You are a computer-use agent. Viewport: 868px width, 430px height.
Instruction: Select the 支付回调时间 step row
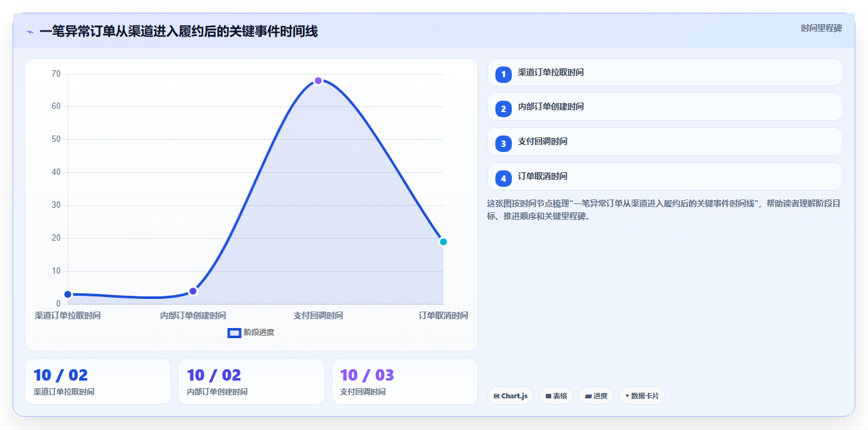tap(665, 142)
